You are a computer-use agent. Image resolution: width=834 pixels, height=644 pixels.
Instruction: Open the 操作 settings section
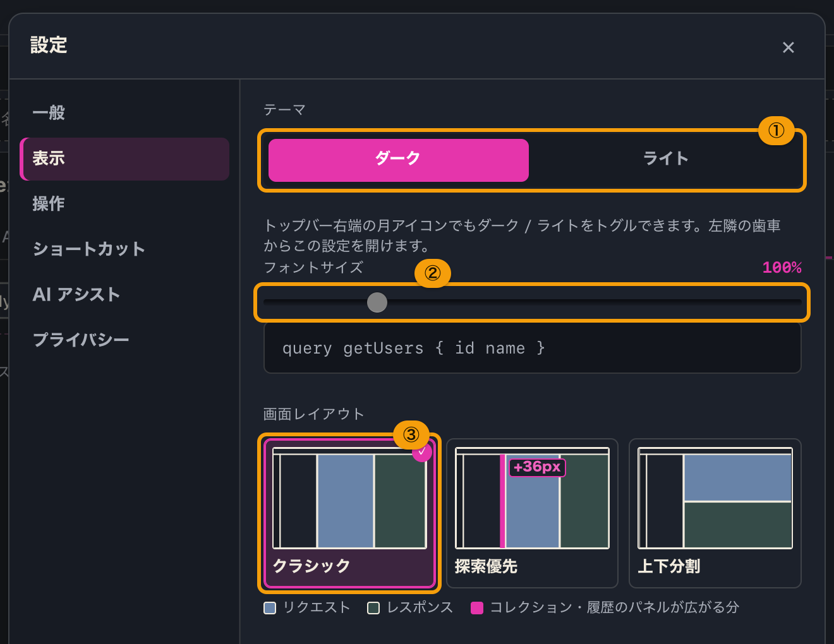tap(124, 204)
